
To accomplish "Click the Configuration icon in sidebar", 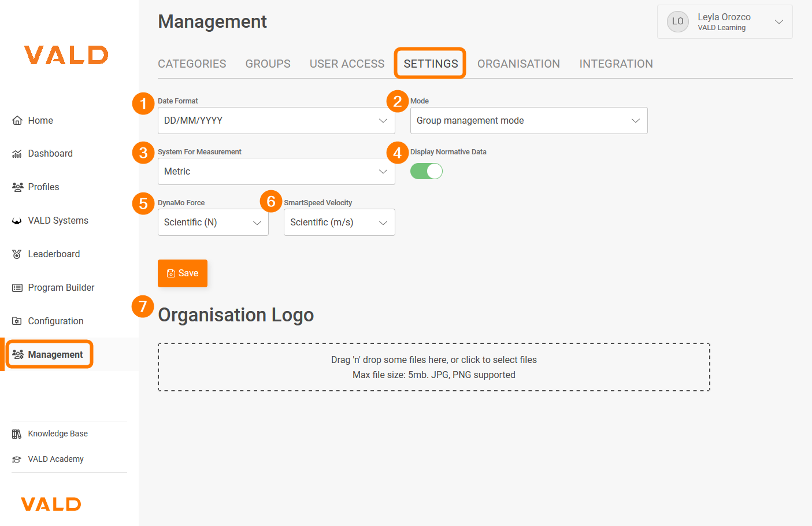I will point(17,321).
